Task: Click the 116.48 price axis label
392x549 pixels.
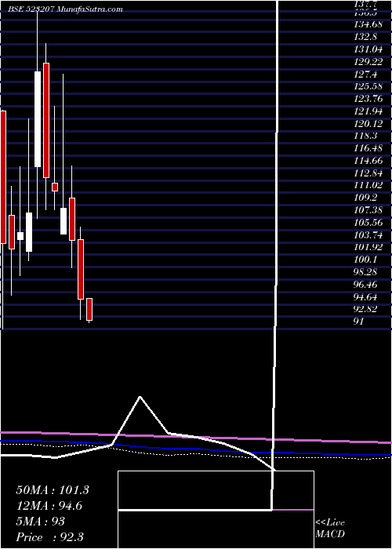Action: (x=368, y=148)
